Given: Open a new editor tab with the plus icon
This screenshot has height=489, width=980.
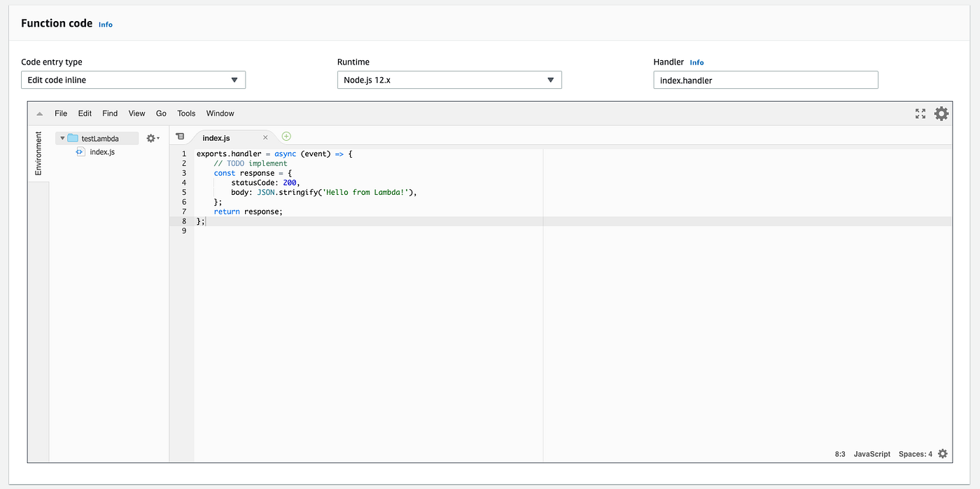Looking at the screenshot, I should tap(286, 136).
